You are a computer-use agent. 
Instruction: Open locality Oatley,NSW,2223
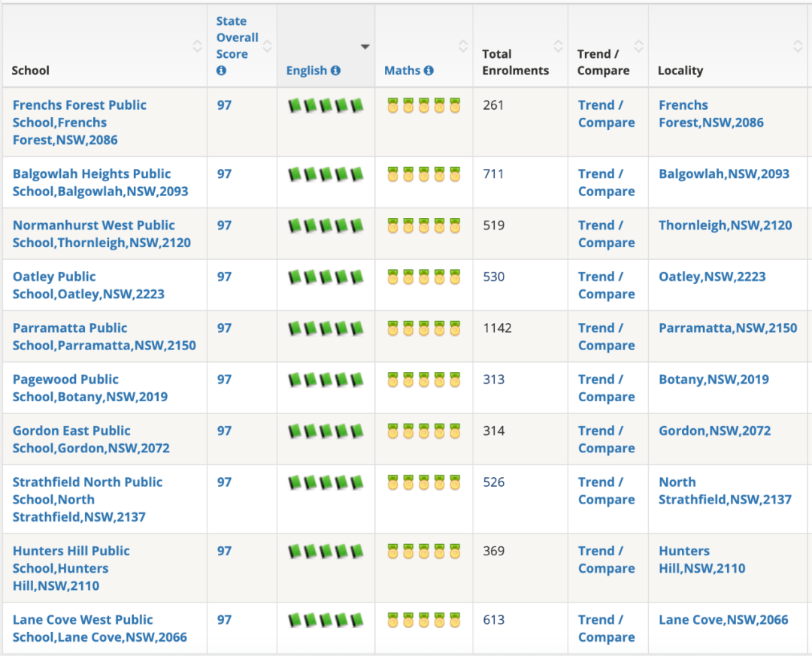tap(712, 277)
